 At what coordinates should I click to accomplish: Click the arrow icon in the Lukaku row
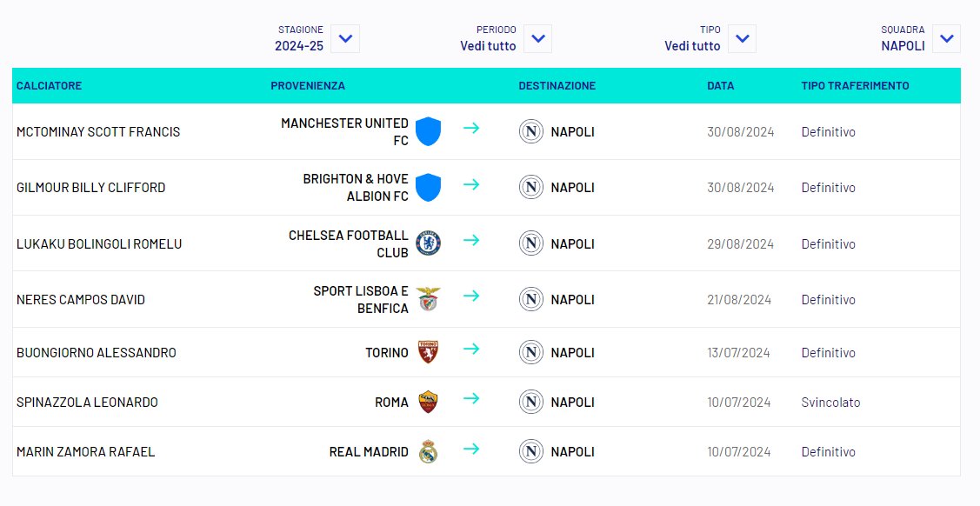pos(471,240)
